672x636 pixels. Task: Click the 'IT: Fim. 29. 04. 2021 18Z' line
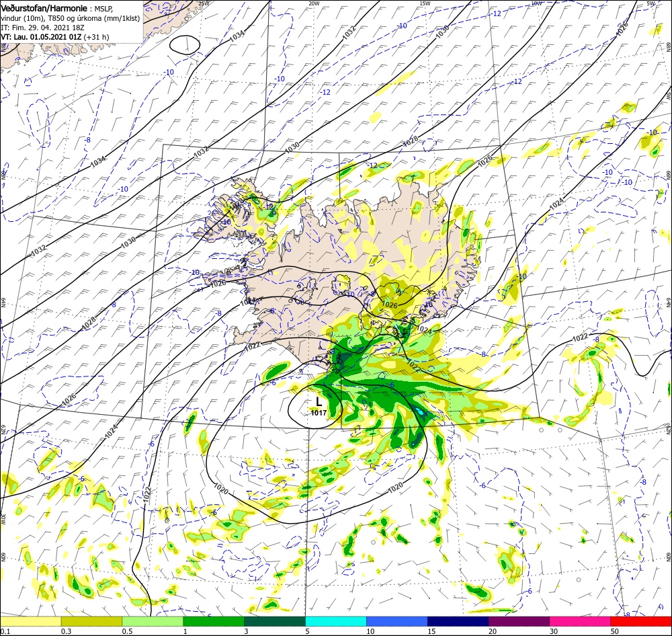pos(43,28)
